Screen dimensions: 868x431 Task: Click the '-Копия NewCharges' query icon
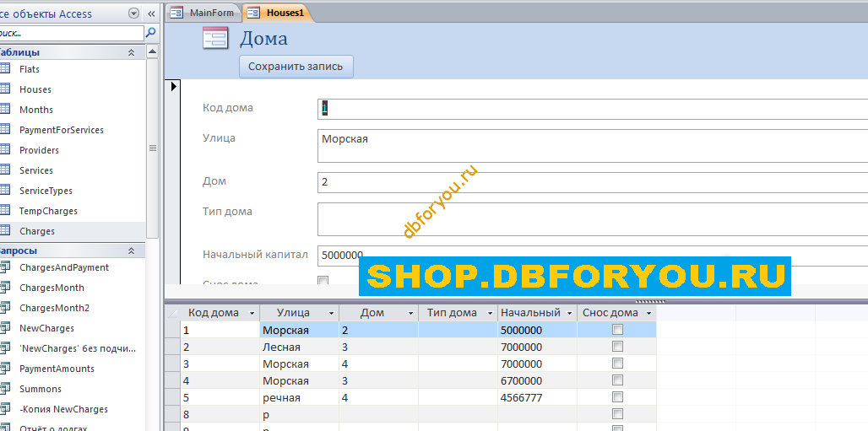pyautogui.click(x=5, y=409)
